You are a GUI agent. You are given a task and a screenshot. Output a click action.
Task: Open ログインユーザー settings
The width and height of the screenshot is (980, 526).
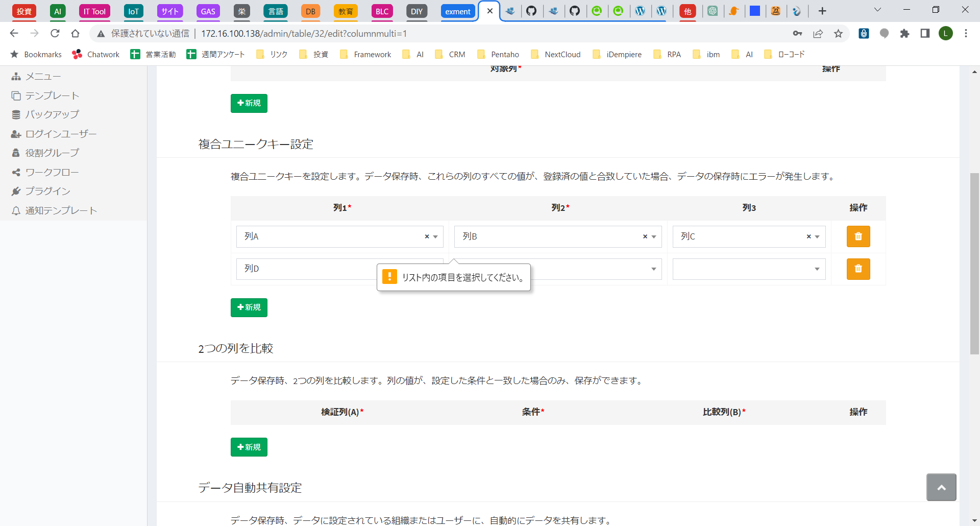click(60, 133)
